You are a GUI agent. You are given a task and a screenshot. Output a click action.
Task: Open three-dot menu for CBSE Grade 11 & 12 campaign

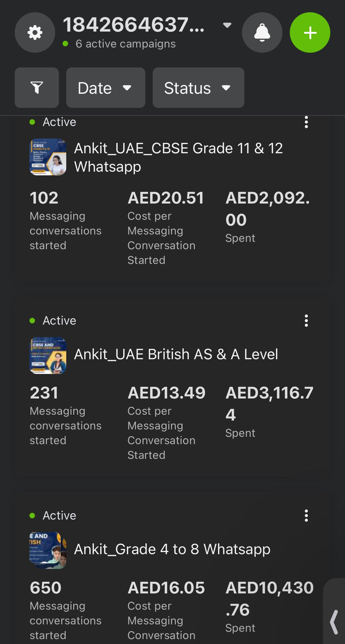pos(306,122)
